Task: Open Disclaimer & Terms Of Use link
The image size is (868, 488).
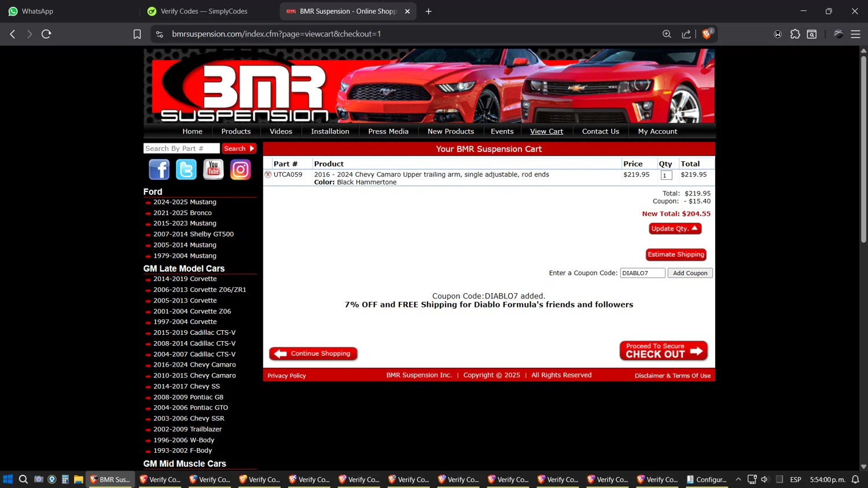Action: point(672,376)
